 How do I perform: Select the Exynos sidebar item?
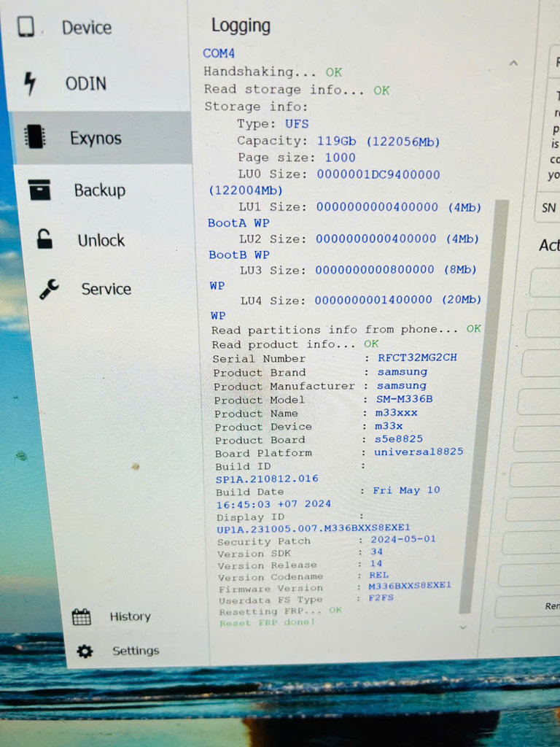point(102,138)
